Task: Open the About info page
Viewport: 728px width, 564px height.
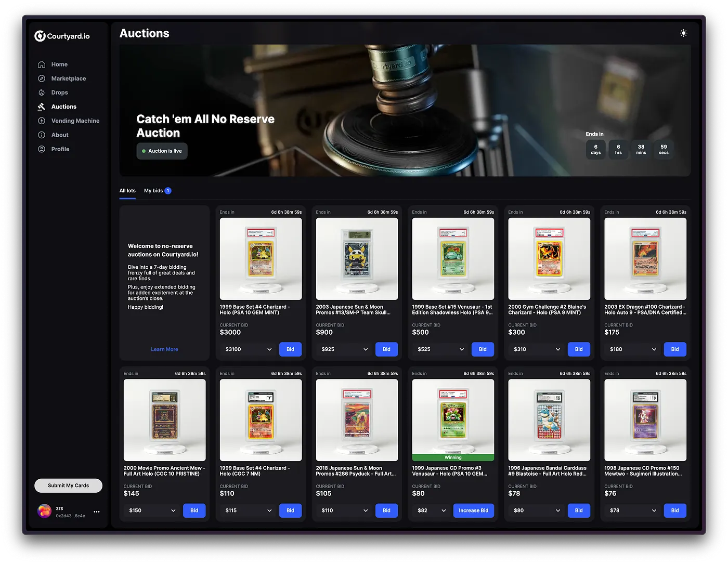Action: [53, 135]
